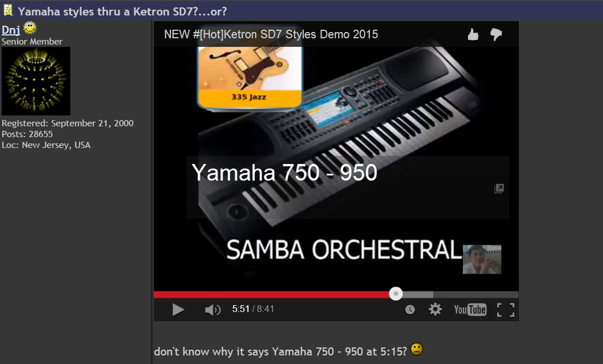Click the smiley emoticon next to Dnj

coord(30,27)
